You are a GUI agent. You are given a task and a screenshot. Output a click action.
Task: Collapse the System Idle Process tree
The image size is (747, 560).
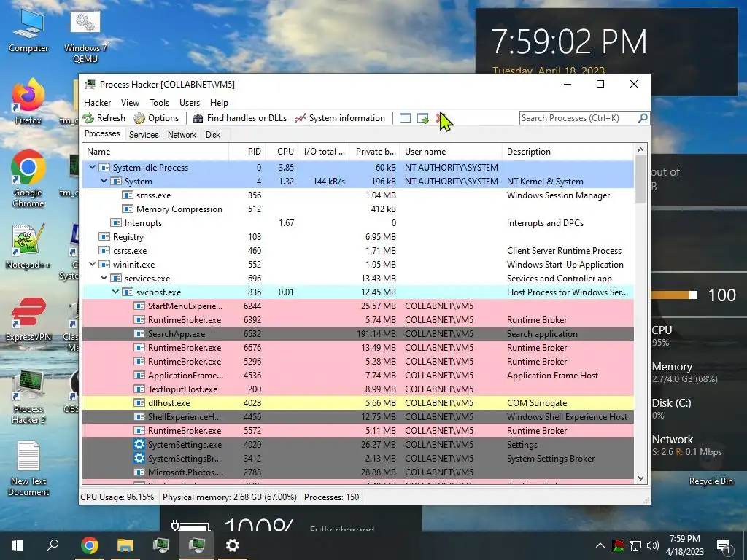click(x=93, y=167)
